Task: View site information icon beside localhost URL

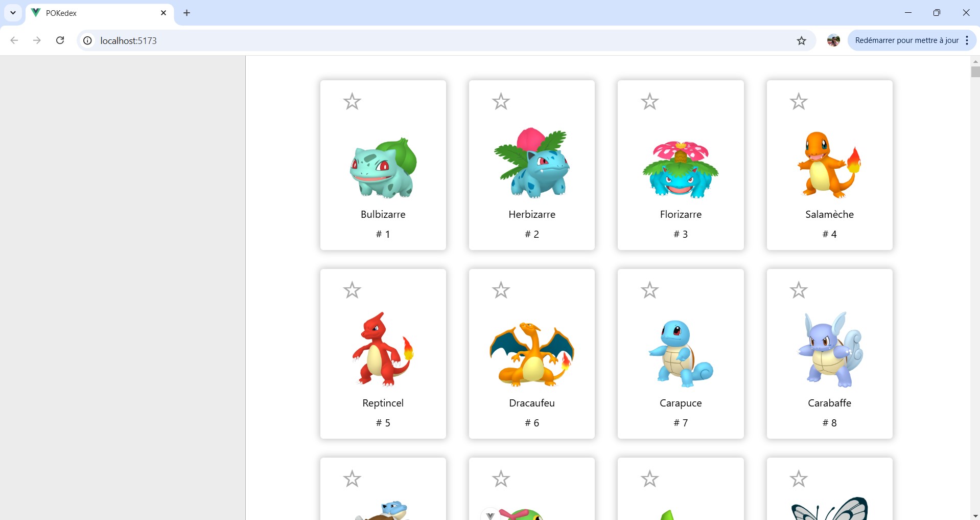Action: pos(88,40)
